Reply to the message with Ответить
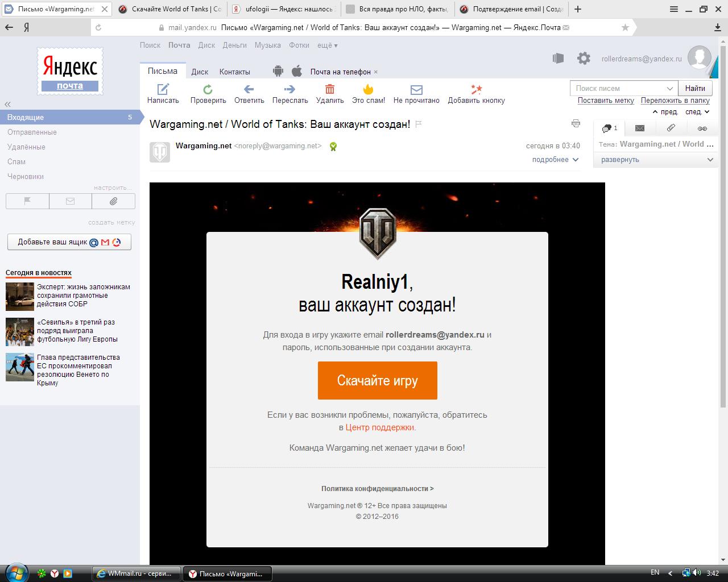728x582 pixels. coord(249,94)
